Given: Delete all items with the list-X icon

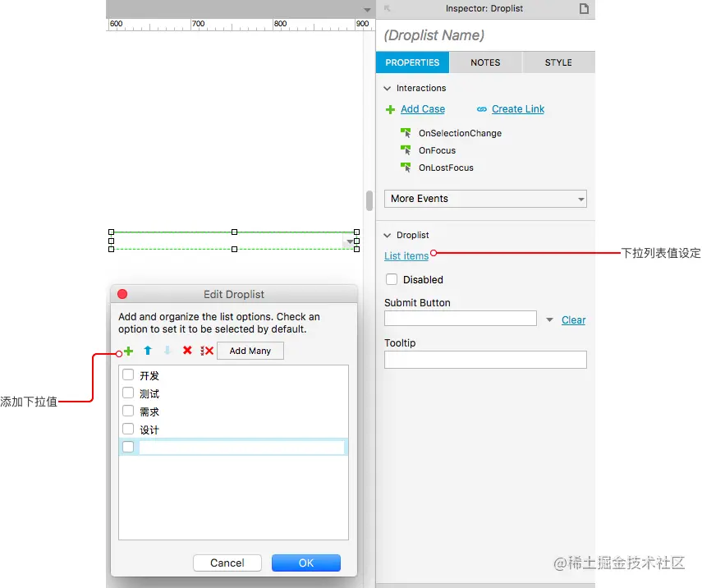Looking at the screenshot, I should pyautogui.click(x=207, y=351).
